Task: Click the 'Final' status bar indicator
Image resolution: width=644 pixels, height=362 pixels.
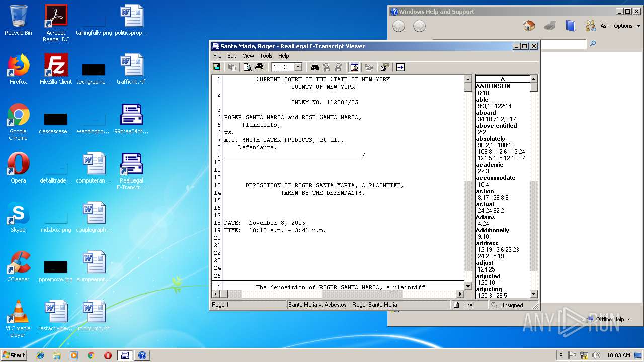Action: coord(470,305)
